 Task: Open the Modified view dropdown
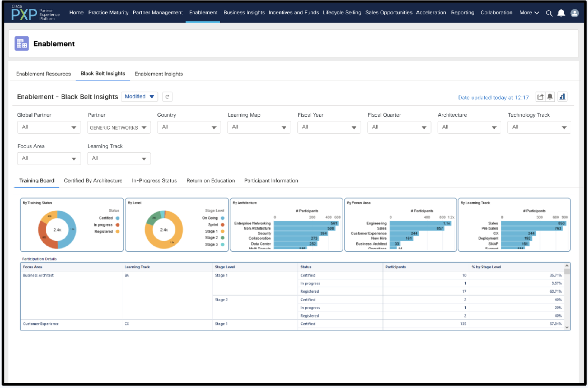[139, 97]
